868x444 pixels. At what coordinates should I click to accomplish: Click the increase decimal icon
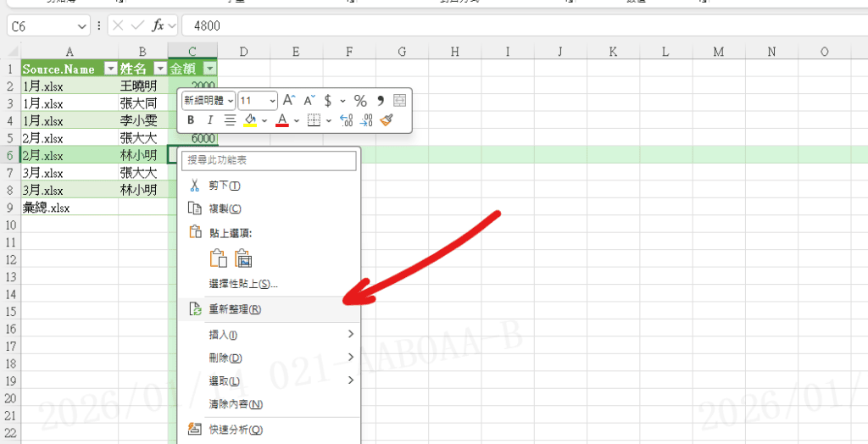[x=346, y=120]
